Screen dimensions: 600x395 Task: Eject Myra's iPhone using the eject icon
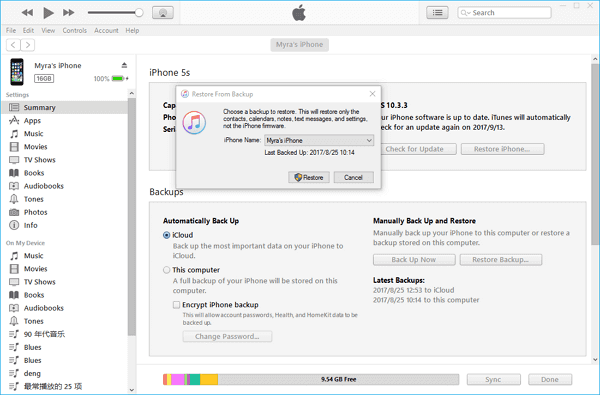click(x=124, y=65)
